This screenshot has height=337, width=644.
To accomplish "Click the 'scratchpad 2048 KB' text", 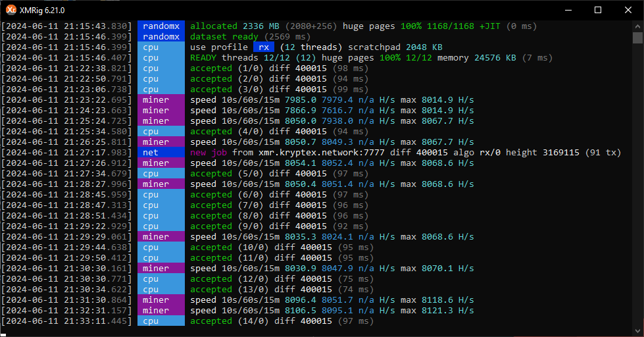I will (x=395, y=47).
